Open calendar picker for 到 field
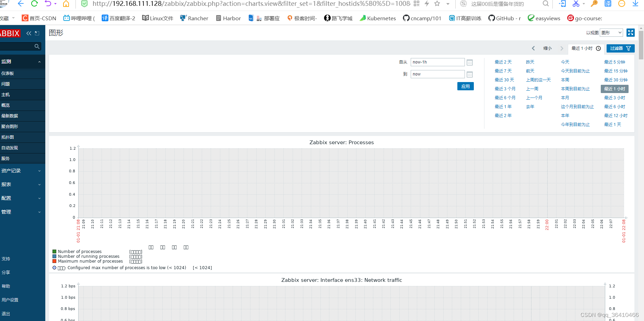Image resolution: width=644 pixels, height=321 pixels. [470, 74]
